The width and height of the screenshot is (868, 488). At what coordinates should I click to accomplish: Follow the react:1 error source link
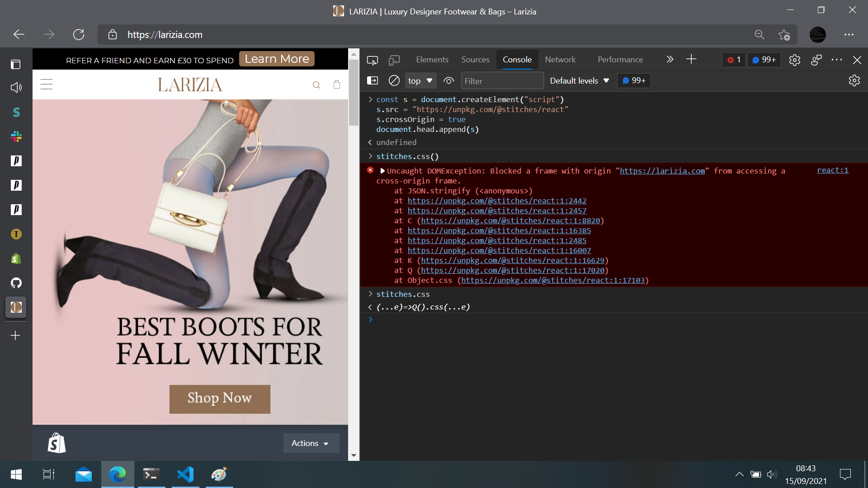point(832,170)
